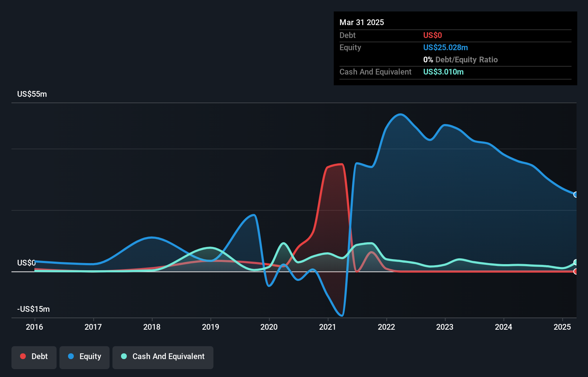Click Cash And Equivalent label in tooltip
The width and height of the screenshot is (588, 377).
(375, 72)
